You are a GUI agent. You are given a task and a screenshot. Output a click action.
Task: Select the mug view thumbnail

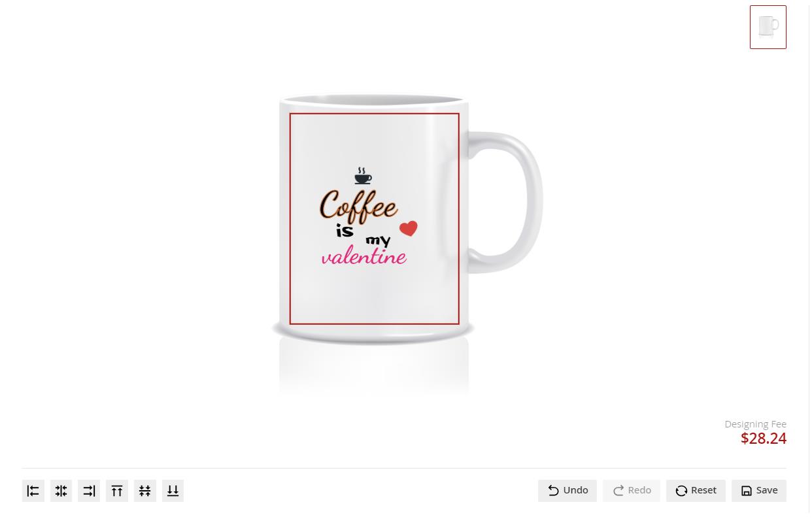(x=768, y=27)
